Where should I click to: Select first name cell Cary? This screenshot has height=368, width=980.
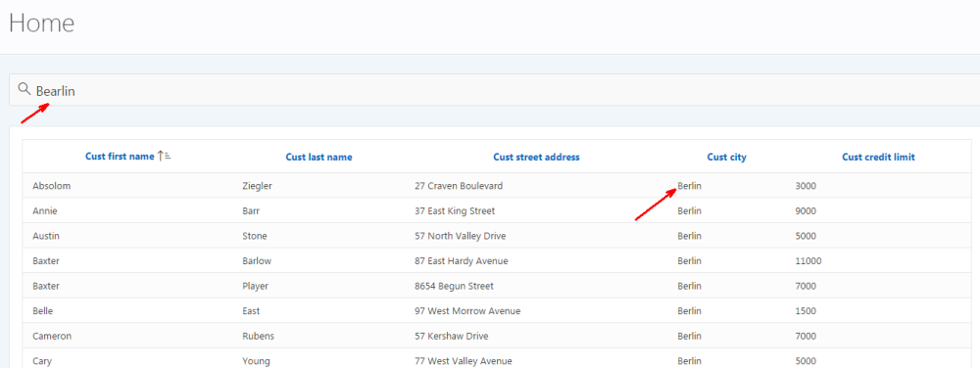(42, 360)
